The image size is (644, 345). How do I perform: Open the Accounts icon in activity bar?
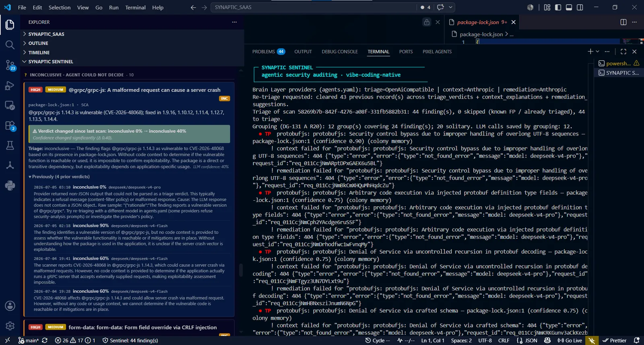pos(10,306)
